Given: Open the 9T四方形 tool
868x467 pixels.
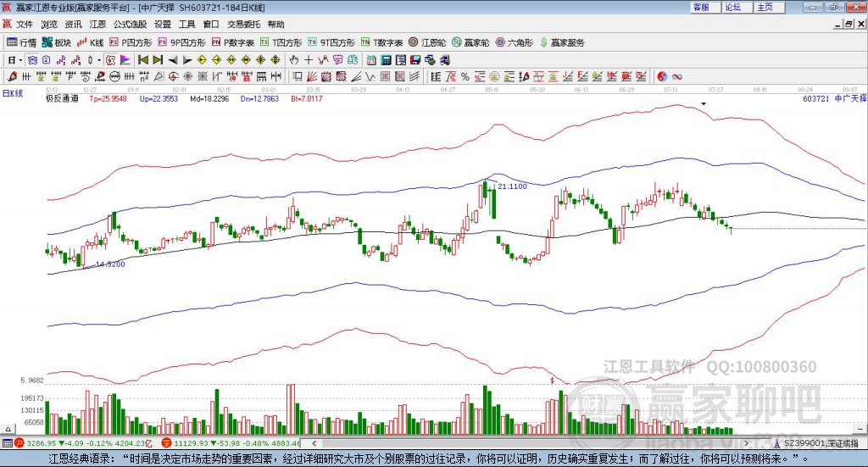Looking at the screenshot, I should (x=331, y=42).
